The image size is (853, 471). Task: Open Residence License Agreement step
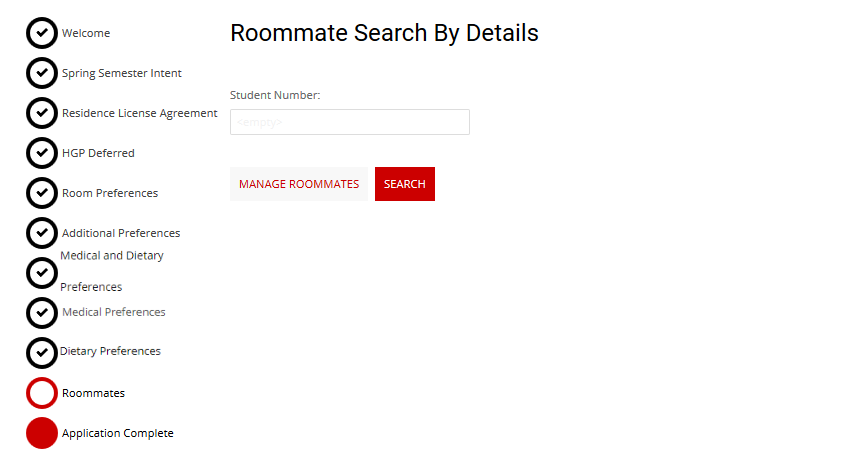[x=139, y=113]
